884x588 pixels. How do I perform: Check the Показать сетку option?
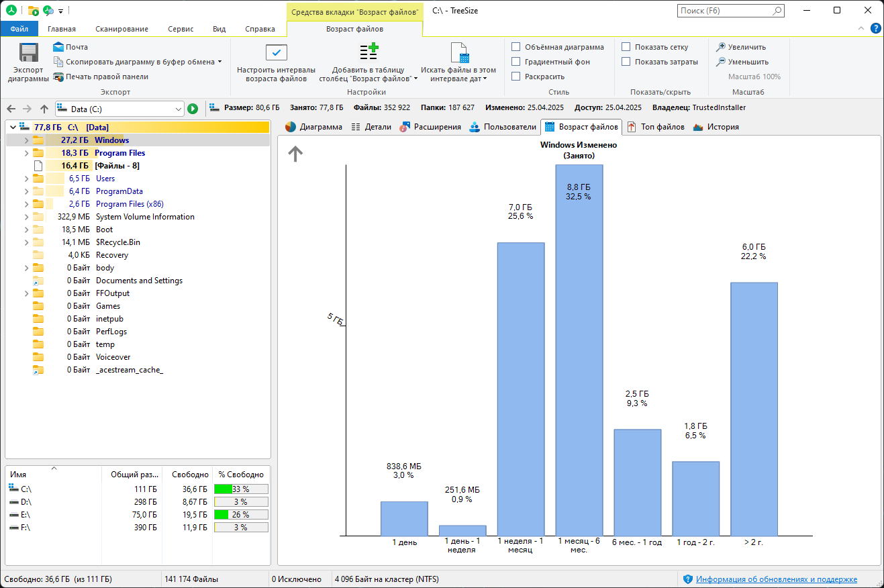(626, 47)
